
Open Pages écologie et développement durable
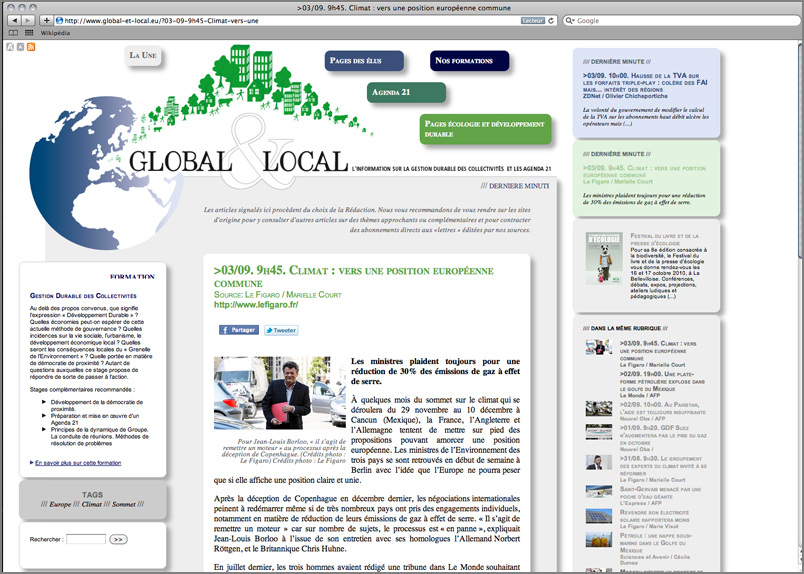click(486, 129)
